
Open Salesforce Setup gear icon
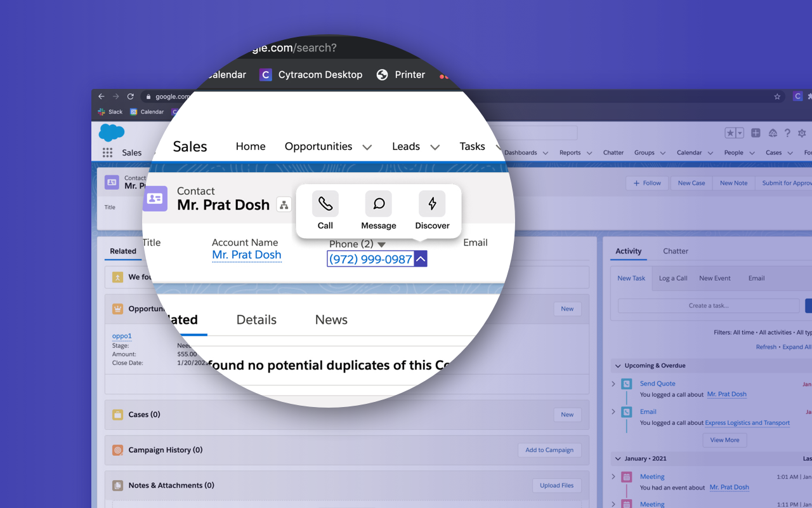click(801, 132)
